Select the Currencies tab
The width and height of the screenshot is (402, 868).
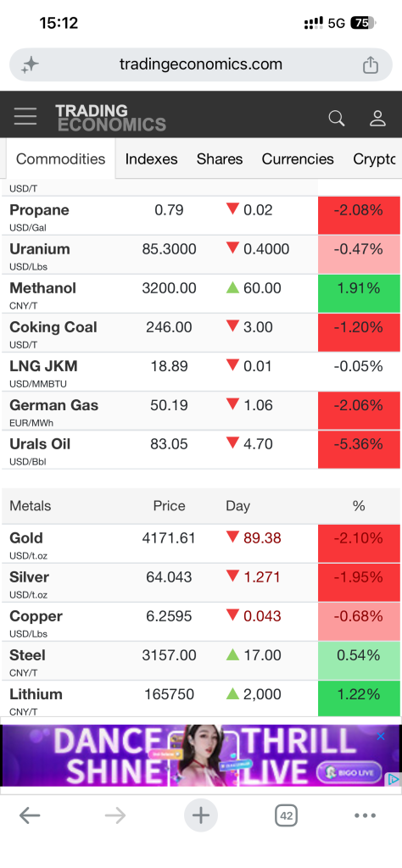pos(298,159)
